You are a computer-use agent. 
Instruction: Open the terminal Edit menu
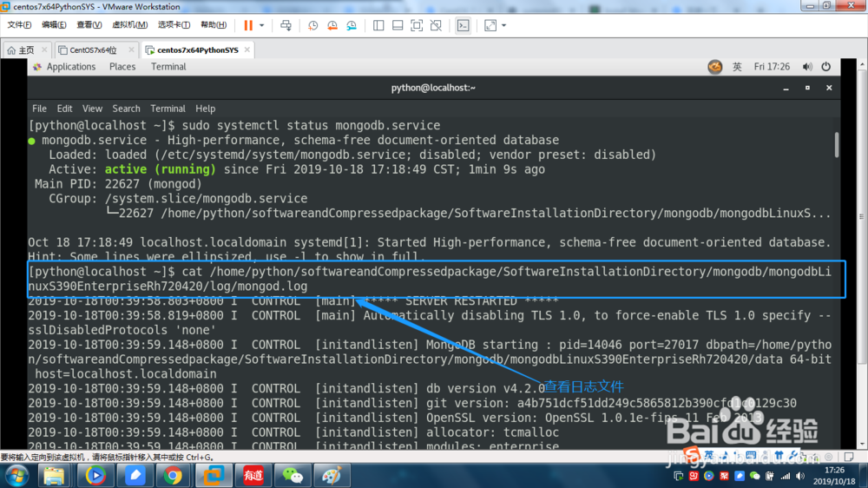point(64,109)
